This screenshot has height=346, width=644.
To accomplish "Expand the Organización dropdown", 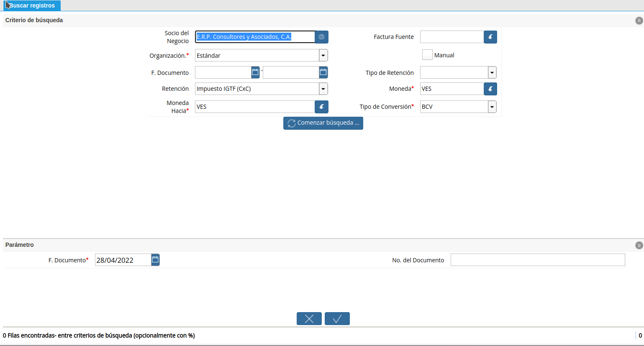I will click(x=323, y=55).
